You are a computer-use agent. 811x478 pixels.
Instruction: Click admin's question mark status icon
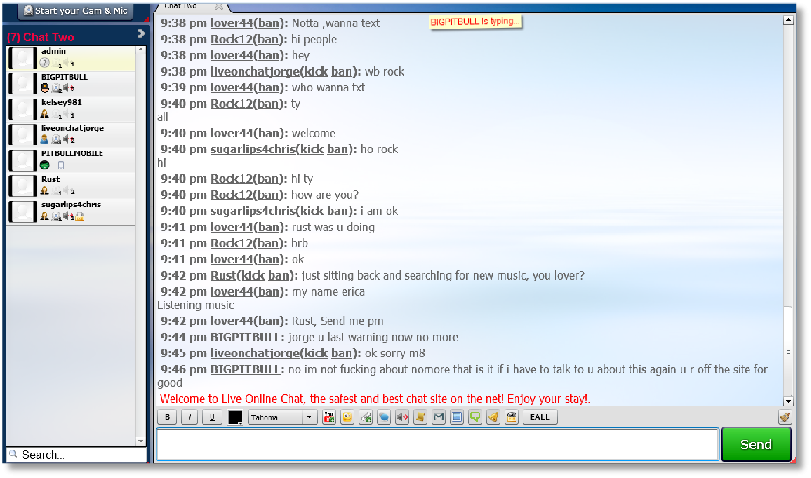coord(44,63)
